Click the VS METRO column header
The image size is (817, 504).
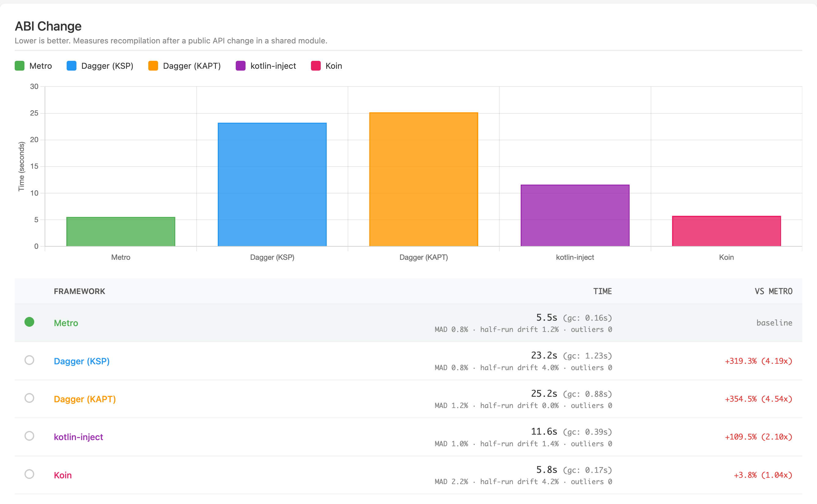click(x=773, y=291)
